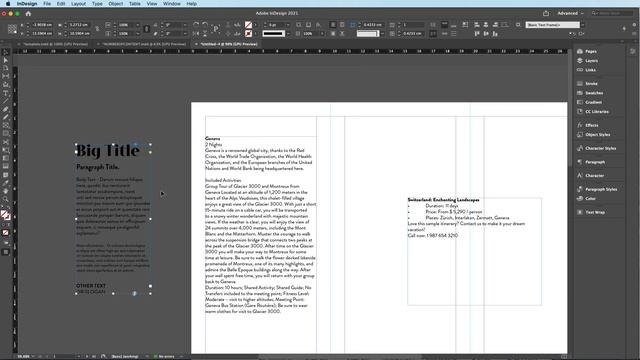
Task: Click the Share document icon
Action: tap(546, 13)
